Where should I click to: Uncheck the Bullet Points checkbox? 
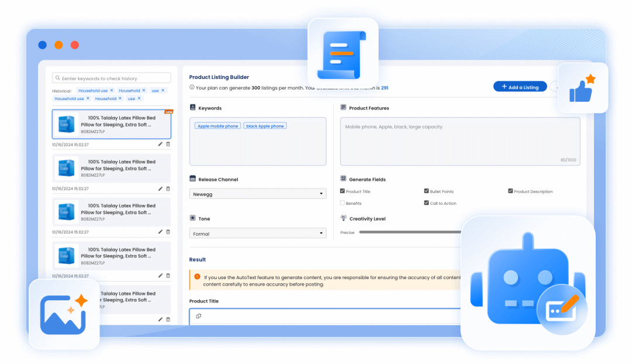click(x=427, y=191)
